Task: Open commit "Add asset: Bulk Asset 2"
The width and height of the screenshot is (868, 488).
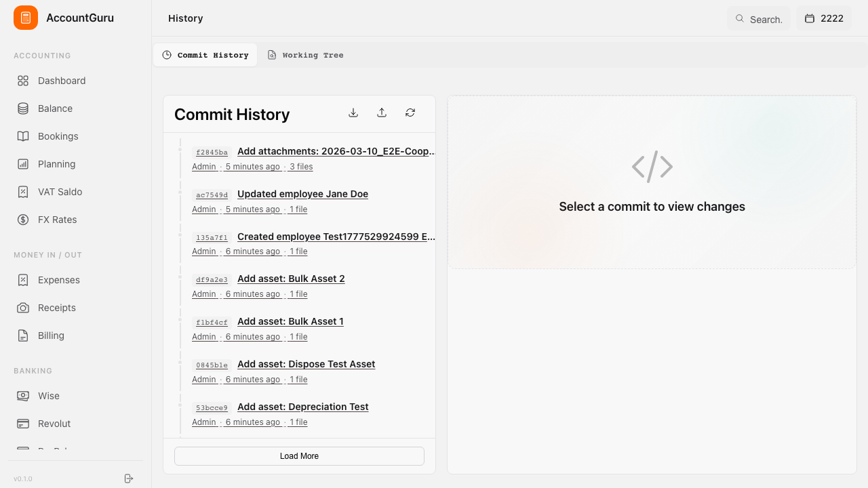Action: (x=291, y=279)
